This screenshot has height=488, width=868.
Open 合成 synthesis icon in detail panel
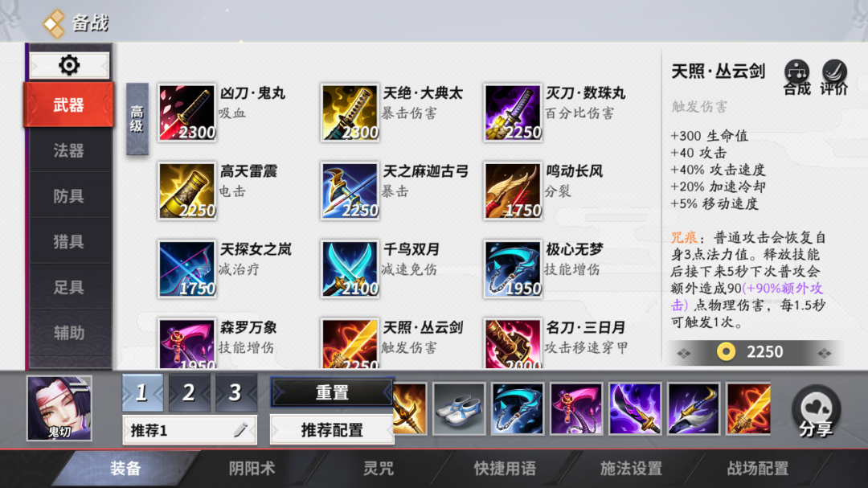click(796, 77)
